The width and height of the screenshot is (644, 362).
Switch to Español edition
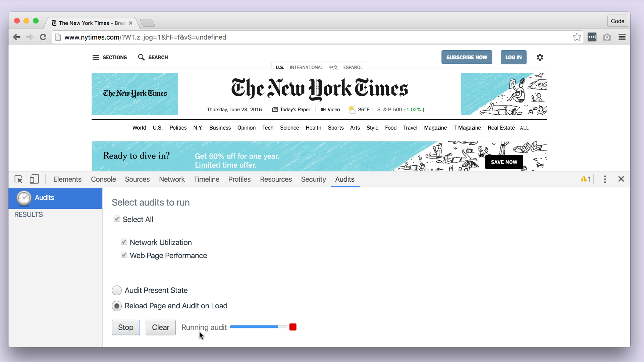coord(353,67)
